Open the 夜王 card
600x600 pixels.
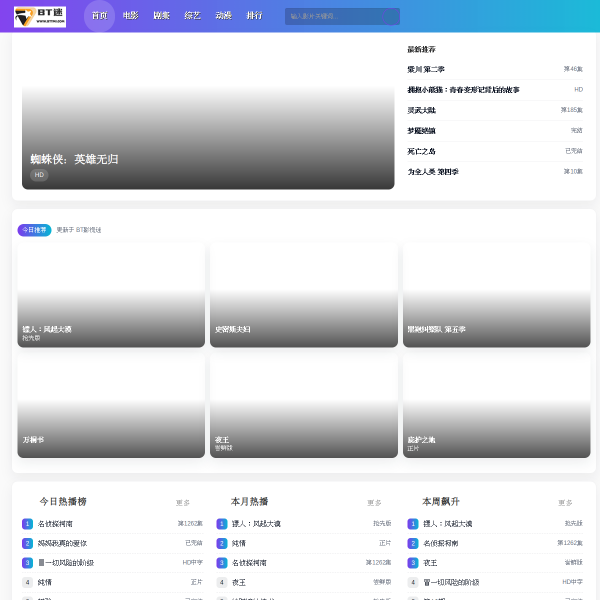click(304, 405)
